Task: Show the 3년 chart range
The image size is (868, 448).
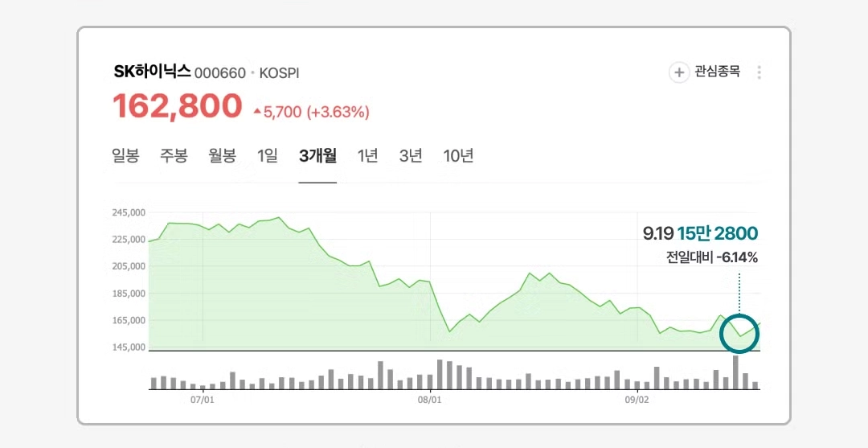Action: pyautogui.click(x=411, y=156)
